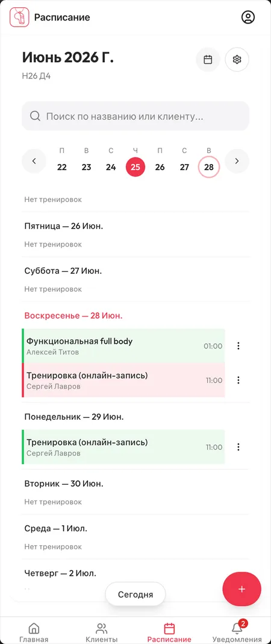Select day 22 in week strip
Screen dimensions: 271x644
62,167
